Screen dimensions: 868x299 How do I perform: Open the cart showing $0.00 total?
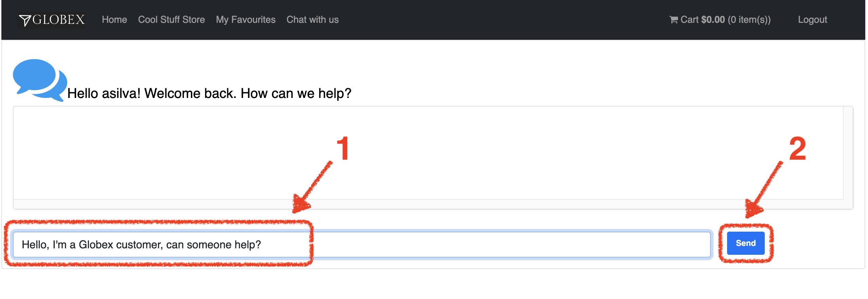pos(720,20)
